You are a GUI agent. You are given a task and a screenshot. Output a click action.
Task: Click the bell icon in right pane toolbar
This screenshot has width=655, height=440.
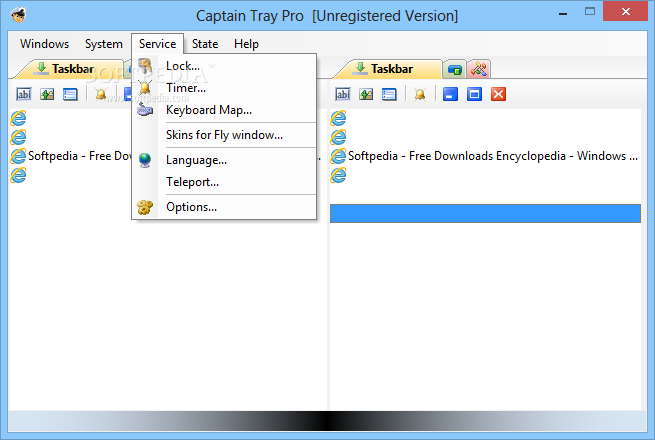click(x=420, y=94)
